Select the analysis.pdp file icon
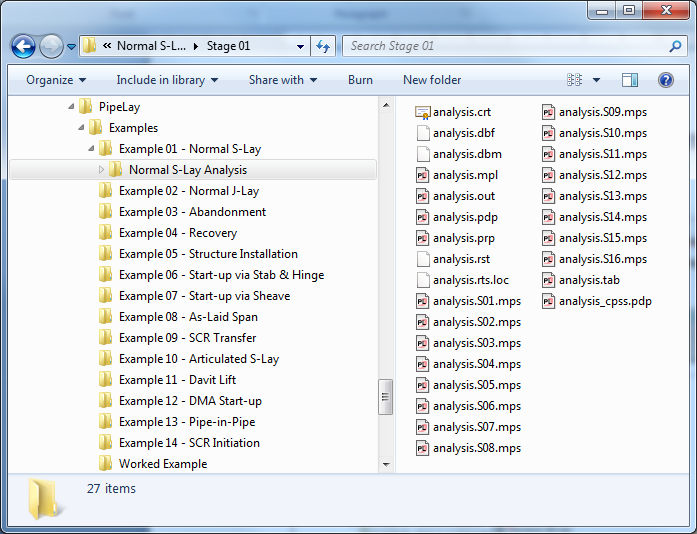Image resolution: width=697 pixels, height=534 pixels. tap(422, 217)
